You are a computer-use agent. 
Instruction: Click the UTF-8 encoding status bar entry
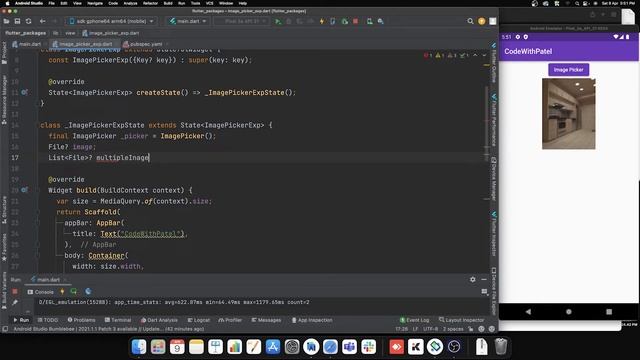click(430, 329)
